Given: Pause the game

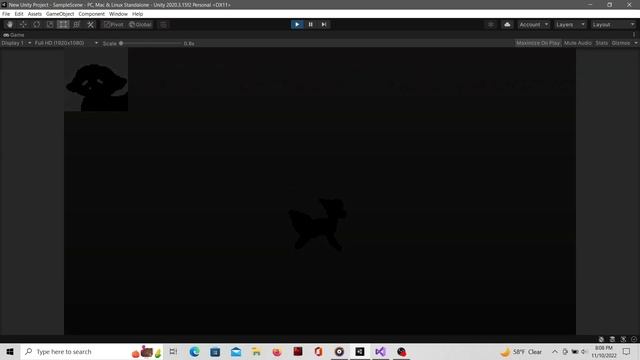Looking at the screenshot, I should tap(311, 24).
